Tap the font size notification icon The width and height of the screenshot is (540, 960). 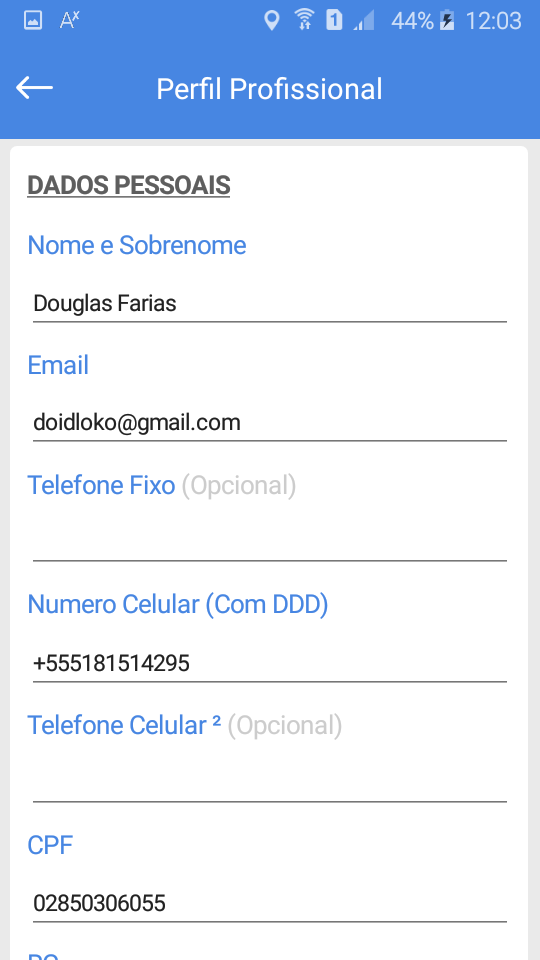pyautogui.click(x=70, y=21)
